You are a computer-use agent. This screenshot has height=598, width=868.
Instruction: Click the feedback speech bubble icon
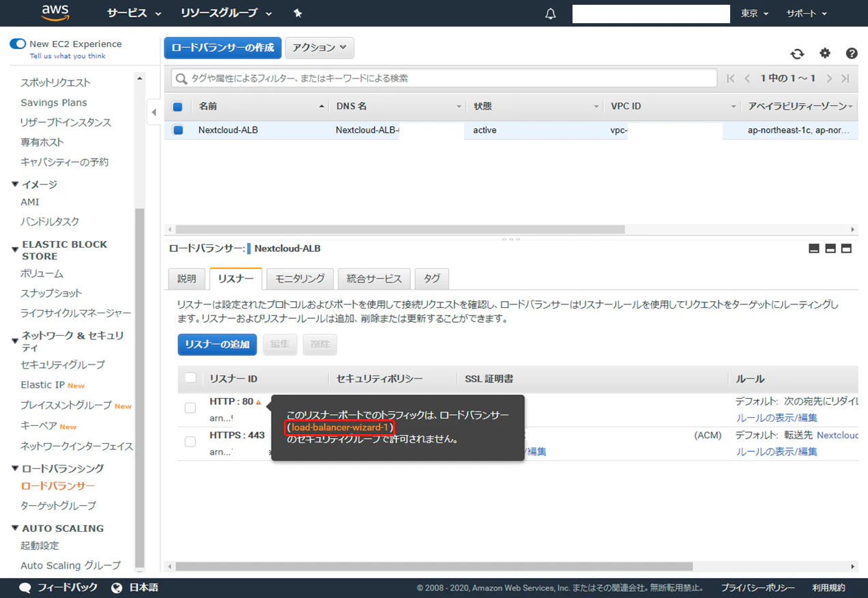pyautogui.click(x=25, y=588)
